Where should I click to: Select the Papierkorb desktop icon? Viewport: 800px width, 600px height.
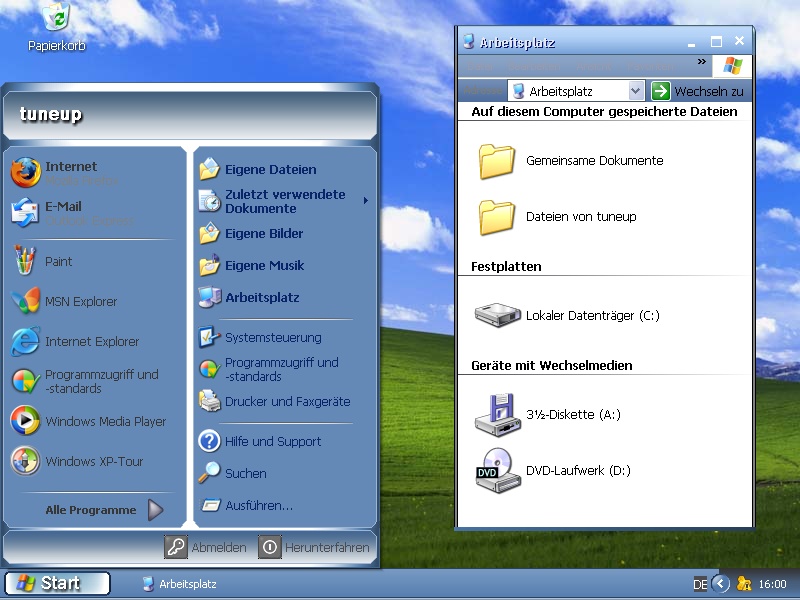tap(57, 27)
